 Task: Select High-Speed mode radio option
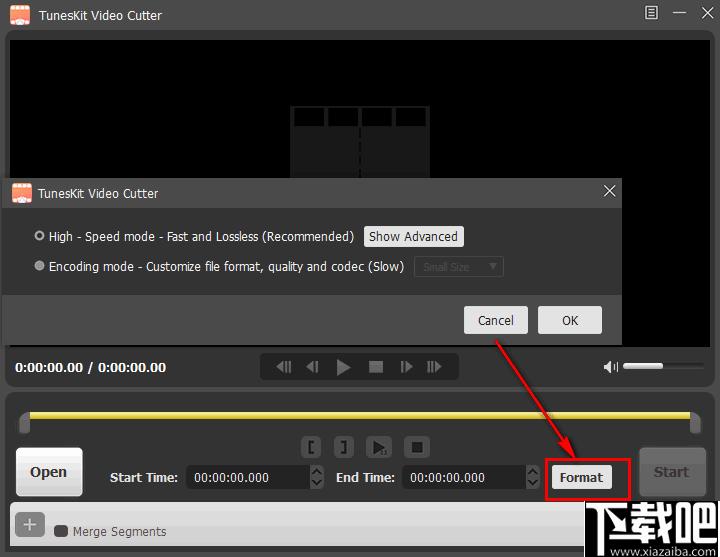[40, 237]
